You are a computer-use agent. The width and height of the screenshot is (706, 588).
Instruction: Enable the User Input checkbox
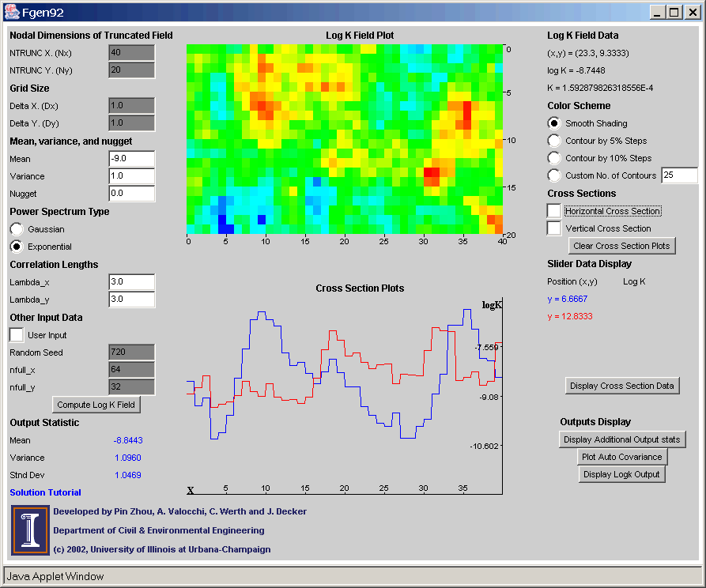[17, 335]
